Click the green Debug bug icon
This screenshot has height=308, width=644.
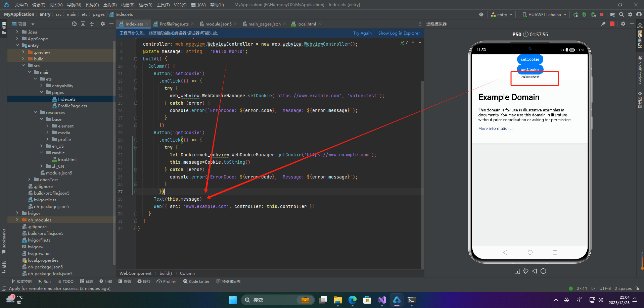584,14
